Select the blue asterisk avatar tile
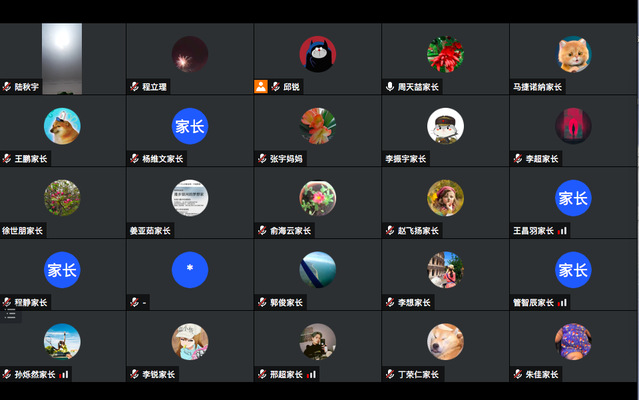The image size is (639, 400). tap(190, 270)
